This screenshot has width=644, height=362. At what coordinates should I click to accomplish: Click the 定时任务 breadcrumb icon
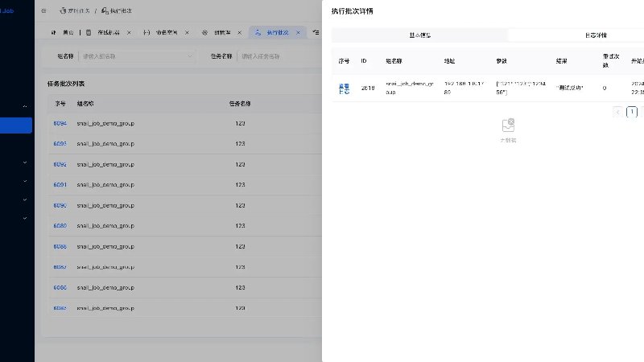click(x=63, y=10)
